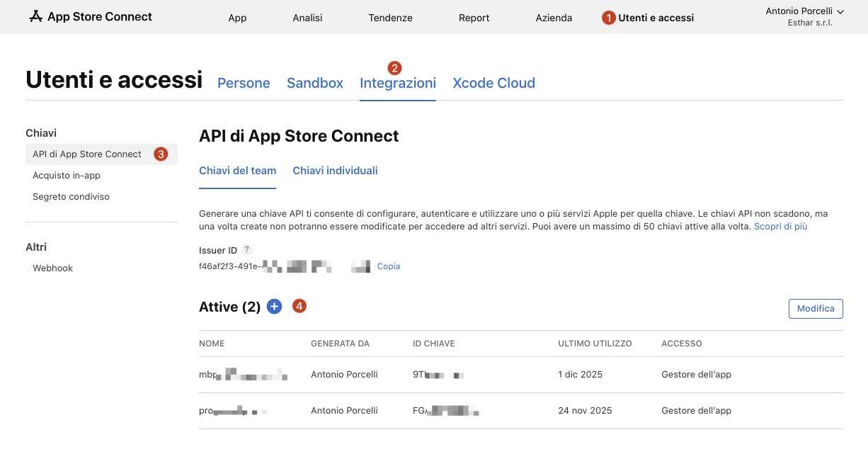Switch to the Chiavi individuali tab
Screen dimensions: 868x459
point(335,170)
